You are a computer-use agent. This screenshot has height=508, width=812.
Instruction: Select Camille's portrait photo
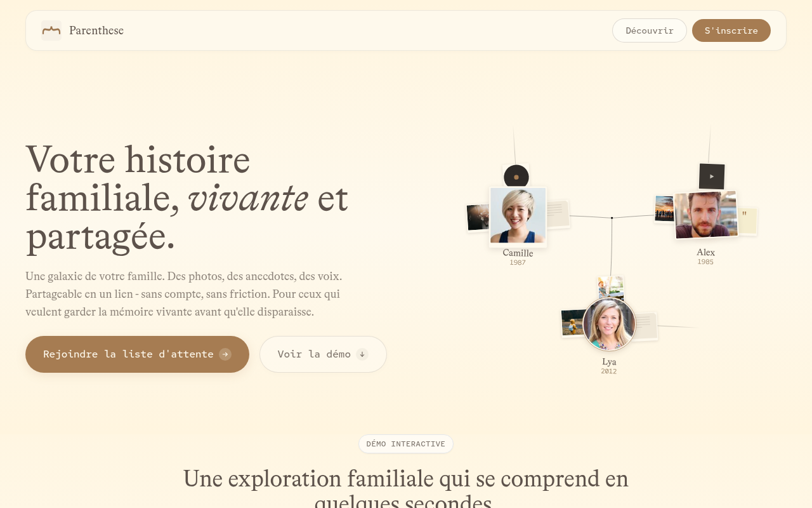(x=518, y=215)
